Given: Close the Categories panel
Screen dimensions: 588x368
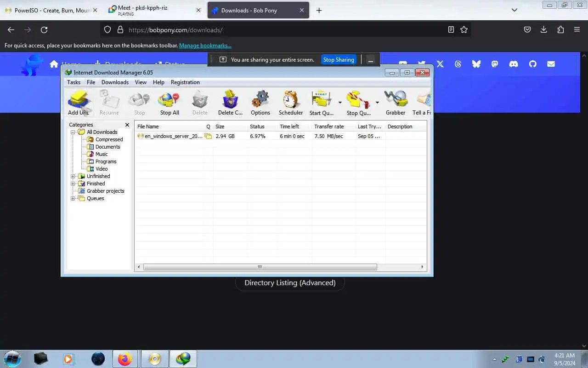Looking at the screenshot, I should [127, 125].
